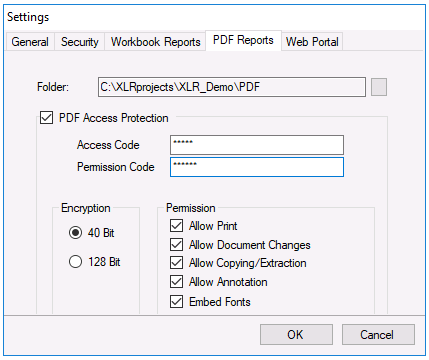Toggle the Embed Fonts checkbox

pos(176,302)
